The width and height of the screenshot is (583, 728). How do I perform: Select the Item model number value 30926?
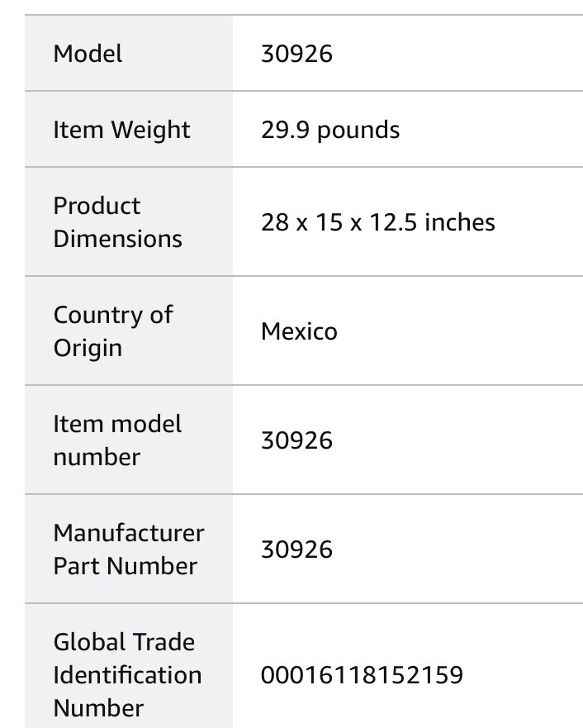(x=296, y=440)
